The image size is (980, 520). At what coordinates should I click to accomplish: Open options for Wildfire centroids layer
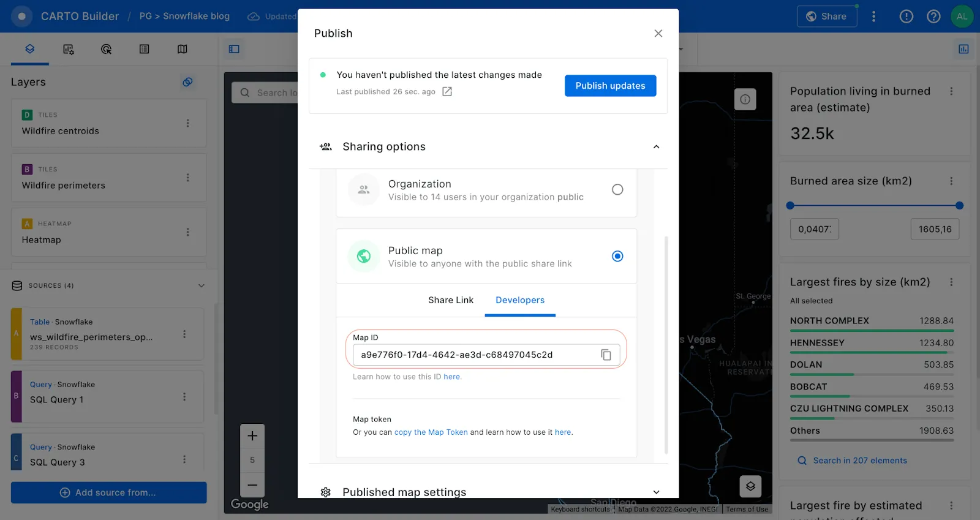point(187,123)
